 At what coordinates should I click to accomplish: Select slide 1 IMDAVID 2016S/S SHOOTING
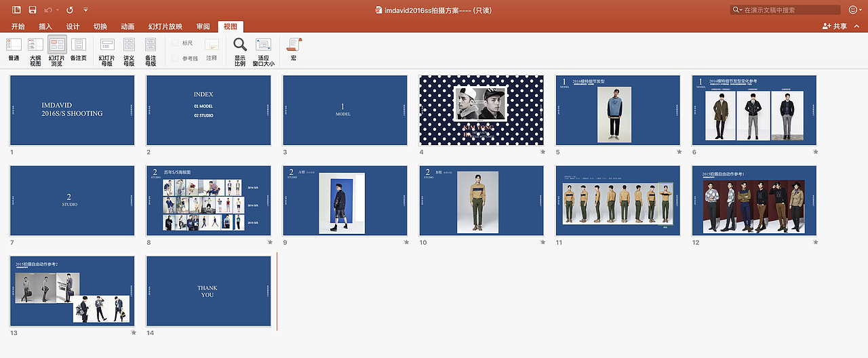[x=73, y=111]
